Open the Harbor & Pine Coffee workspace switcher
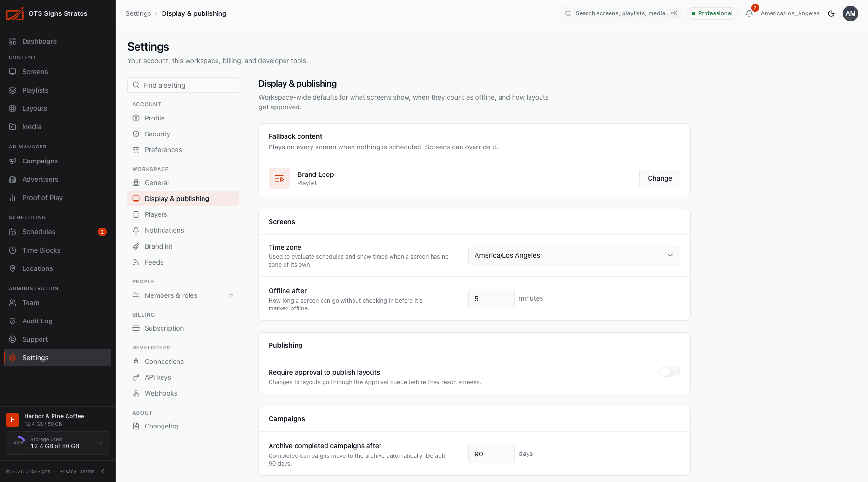The height and width of the screenshot is (482, 868). click(x=58, y=419)
